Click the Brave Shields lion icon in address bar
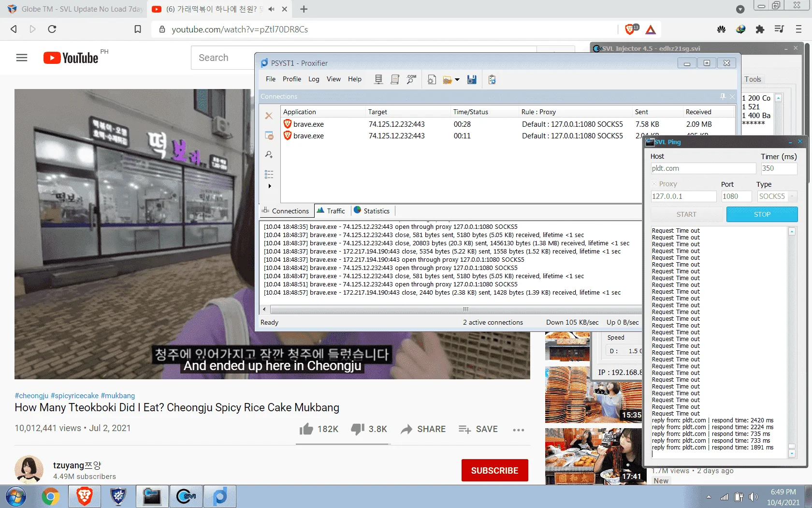The height and width of the screenshot is (508, 812). pyautogui.click(x=630, y=29)
